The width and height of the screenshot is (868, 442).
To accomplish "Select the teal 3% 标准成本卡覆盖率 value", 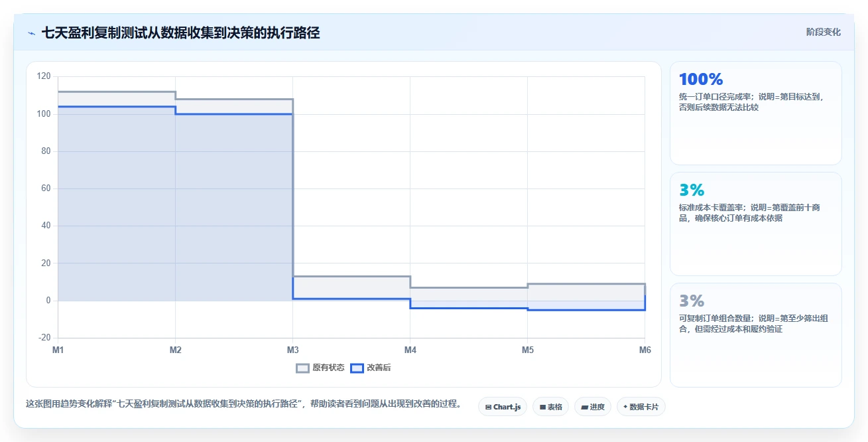I will tap(692, 190).
